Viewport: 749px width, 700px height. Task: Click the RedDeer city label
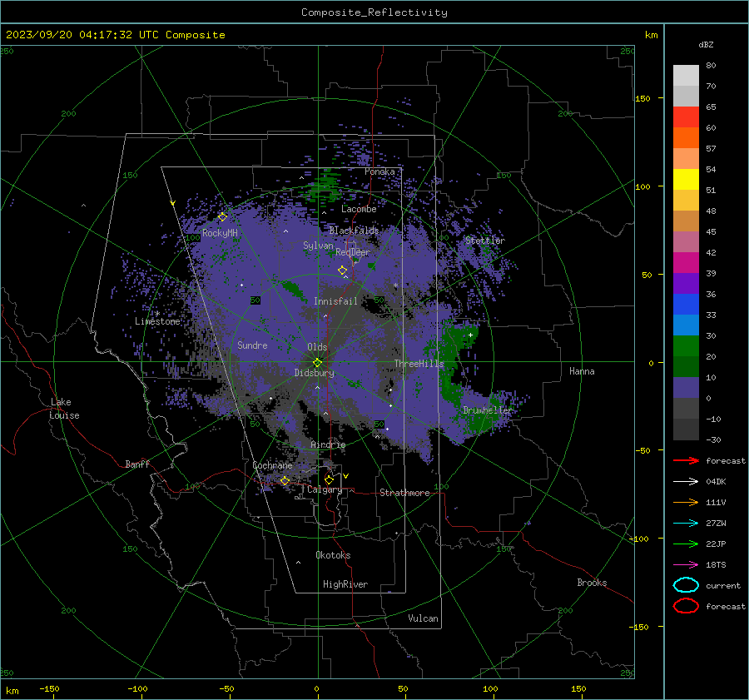click(353, 252)
